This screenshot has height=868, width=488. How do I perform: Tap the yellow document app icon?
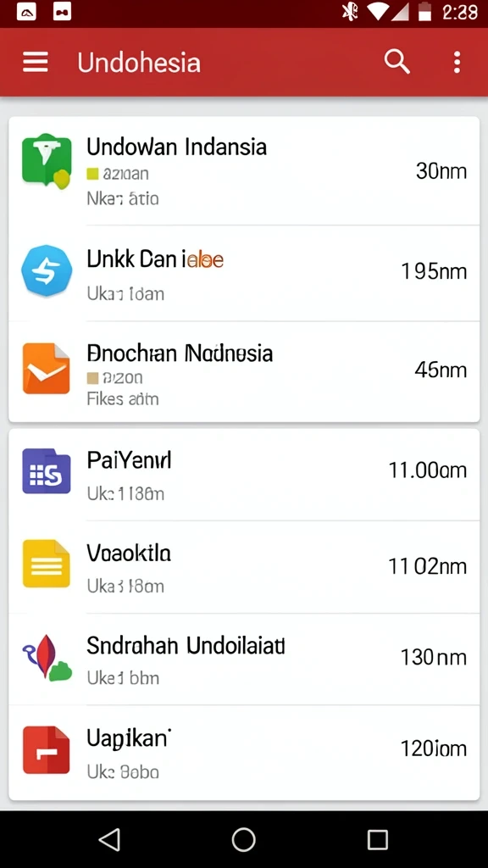point(47,564)
